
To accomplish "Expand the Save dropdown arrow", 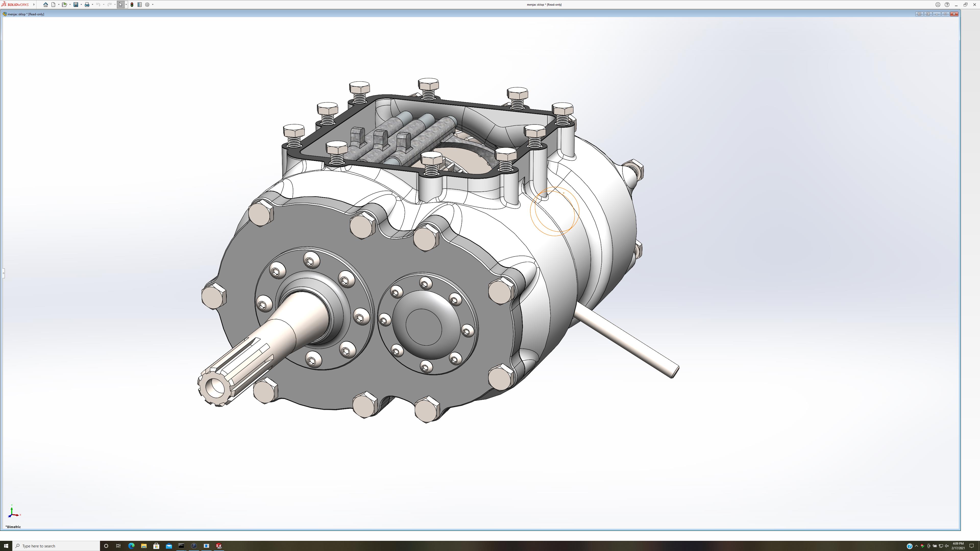I will click(x=81, y=5).
